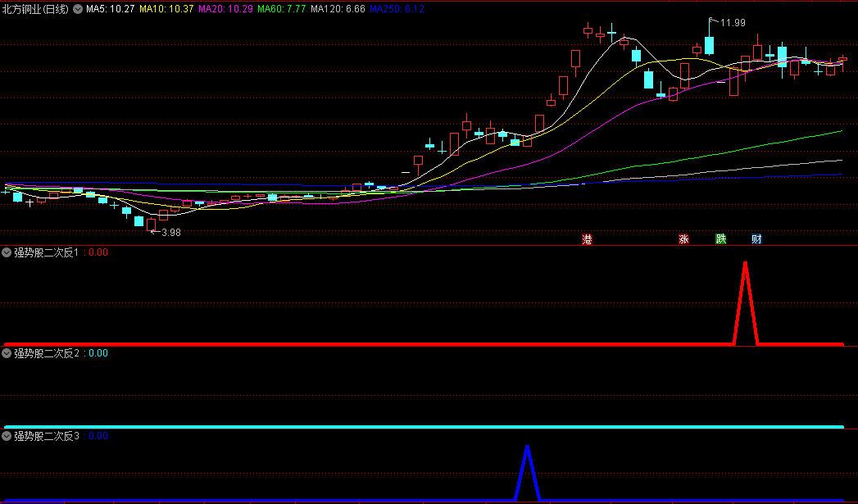
Task: Click the 北方铜业(日线) chart title
Action: tap(35, 9)
